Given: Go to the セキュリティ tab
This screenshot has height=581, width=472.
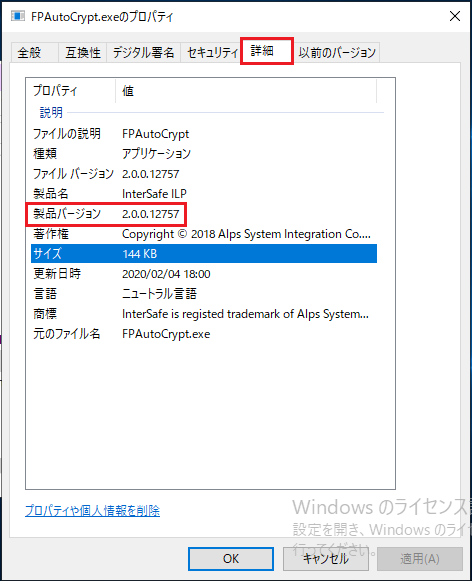Looking at the screenshot, I should (x=212, y=52).
